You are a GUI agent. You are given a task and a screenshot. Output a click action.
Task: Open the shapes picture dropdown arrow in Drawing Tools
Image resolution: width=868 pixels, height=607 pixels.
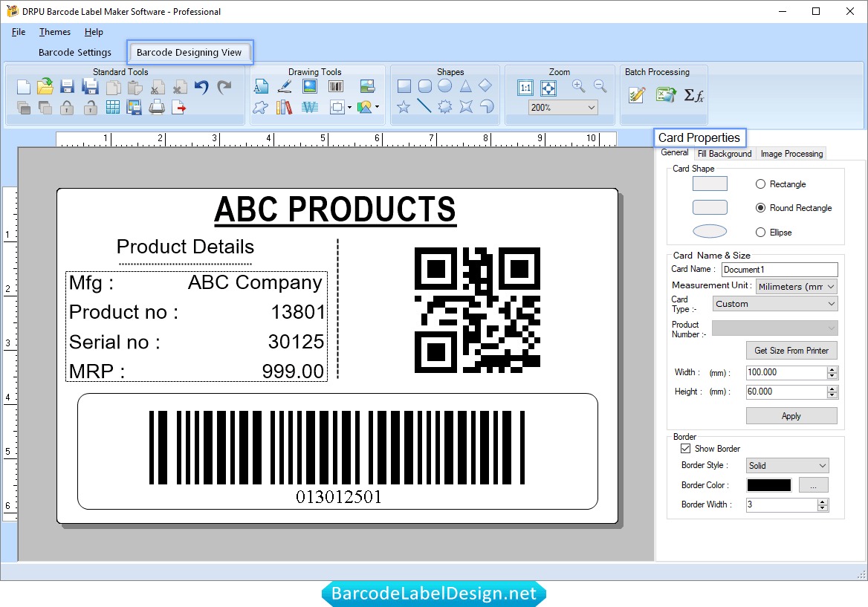pyautogui.click(x=377, y=107)
